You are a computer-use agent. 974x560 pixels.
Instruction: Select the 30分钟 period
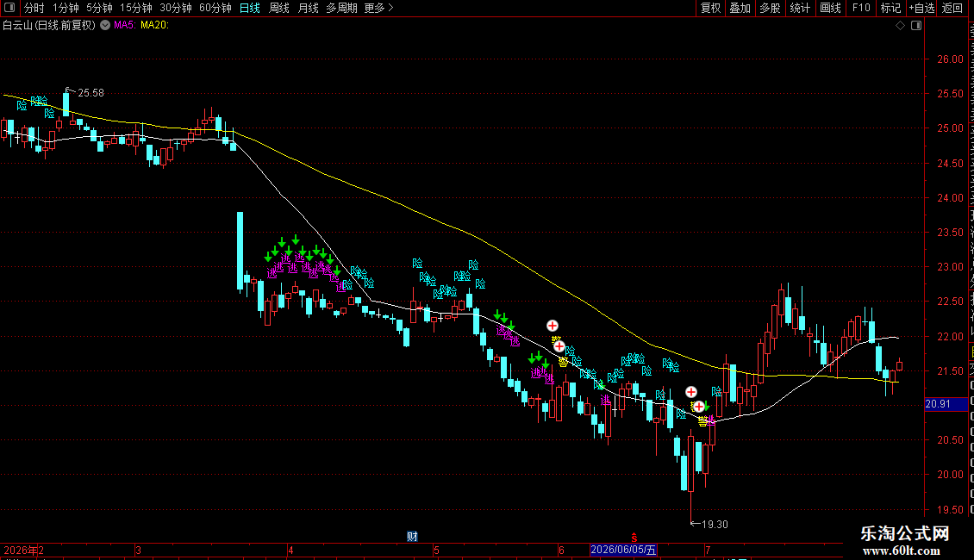tap(176, 8)
